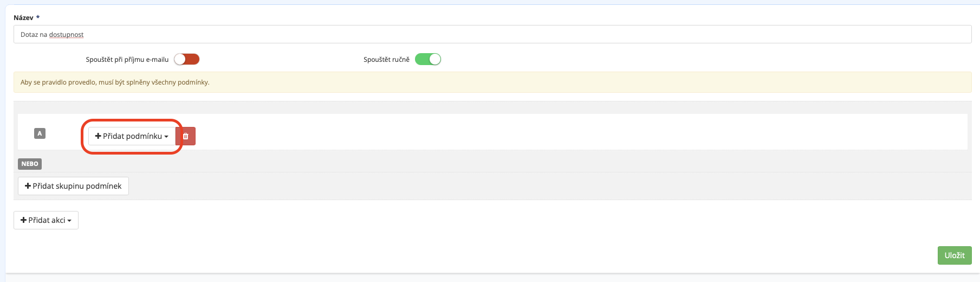This screenshot has height=282, width=980.
Task: Open the Přidat podmínku dropdown
Action: [132, 136]
